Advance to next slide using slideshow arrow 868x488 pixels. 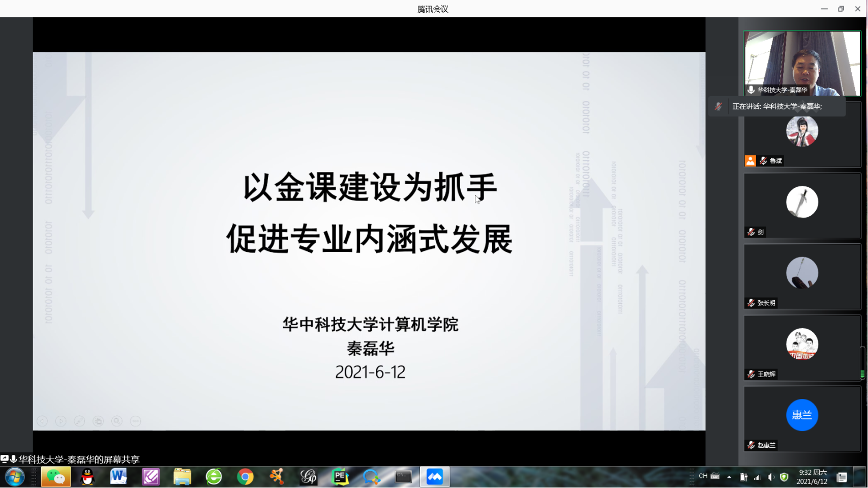coord(61,421)
